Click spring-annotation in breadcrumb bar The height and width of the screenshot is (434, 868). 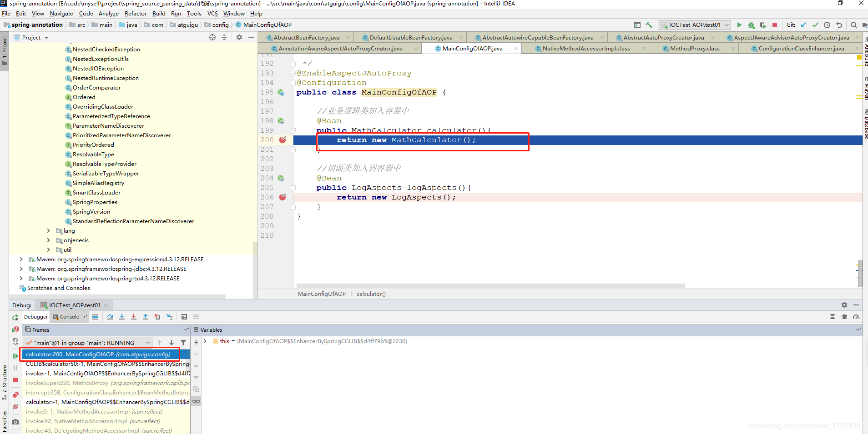[x=37, y=25]
